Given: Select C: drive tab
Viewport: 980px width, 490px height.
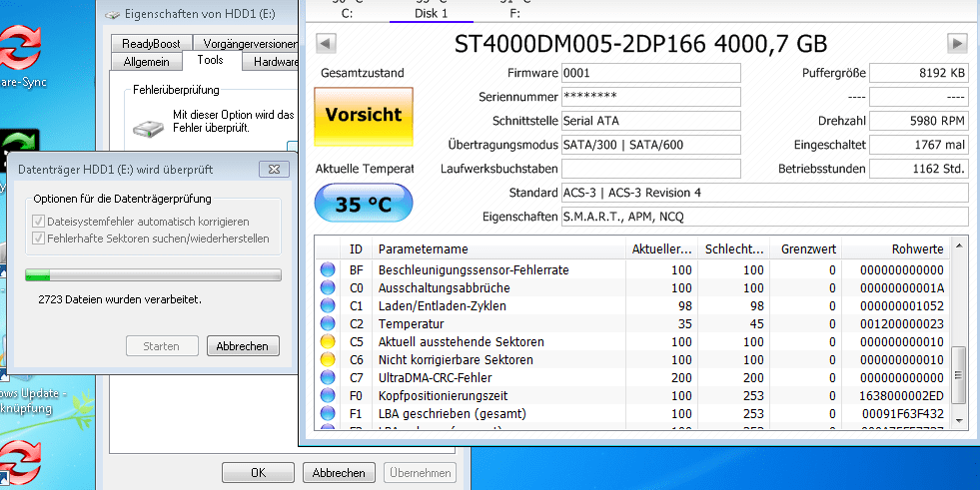Looking at the screenshot, I should pyautogui.click(x=347, y=13).
